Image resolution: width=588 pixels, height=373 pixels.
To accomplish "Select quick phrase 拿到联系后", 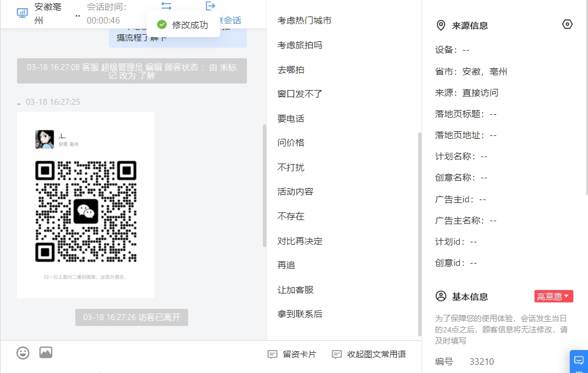I will tap(300, 314).
